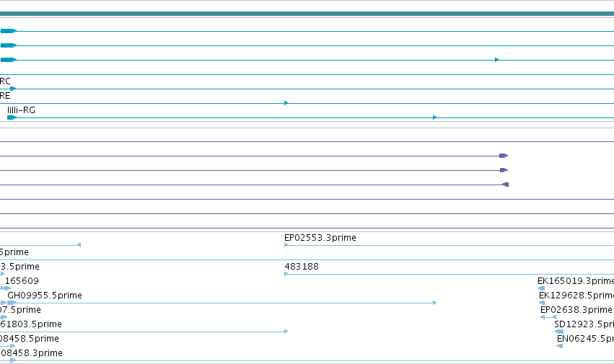
Task: Click the EK129628.5prime EST label
Action: tap(576, 296)
